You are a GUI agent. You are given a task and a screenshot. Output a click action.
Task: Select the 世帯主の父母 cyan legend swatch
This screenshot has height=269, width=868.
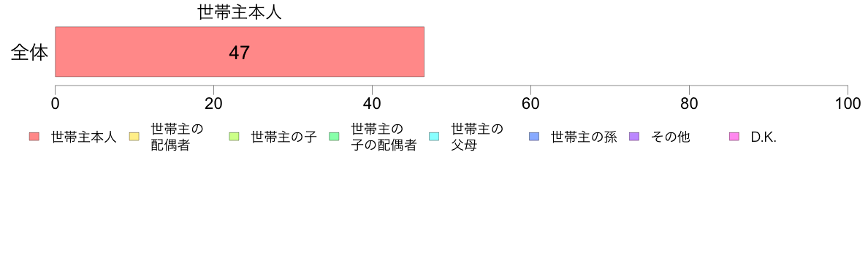pos(434,137)
